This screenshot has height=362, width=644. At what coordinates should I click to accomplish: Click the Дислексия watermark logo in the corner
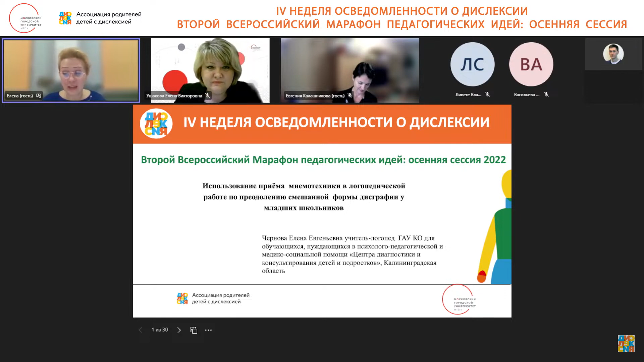[626, 344]
